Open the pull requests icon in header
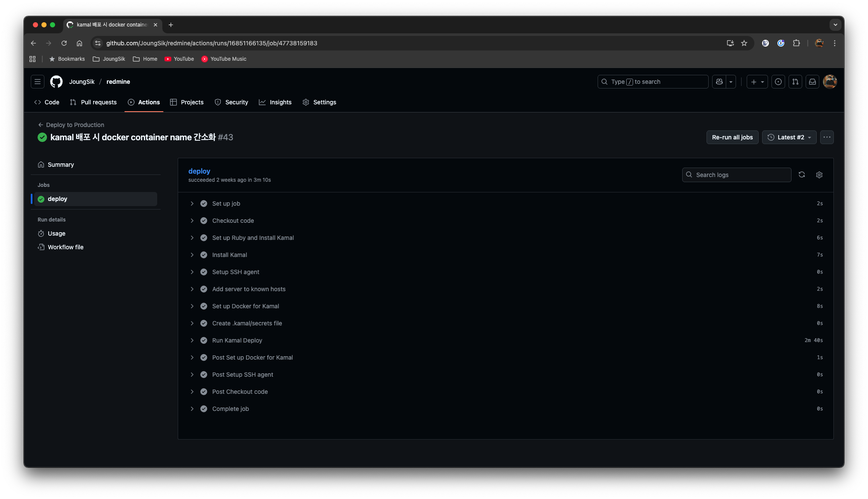Viewport: 868px width, 499px height. [795, 82]
